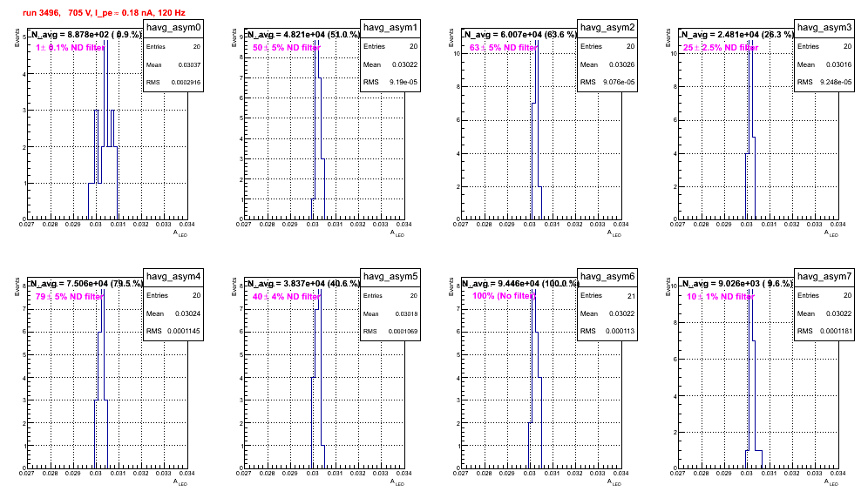Click the Entries 20 row in havg_asym0

pos(173,47)
